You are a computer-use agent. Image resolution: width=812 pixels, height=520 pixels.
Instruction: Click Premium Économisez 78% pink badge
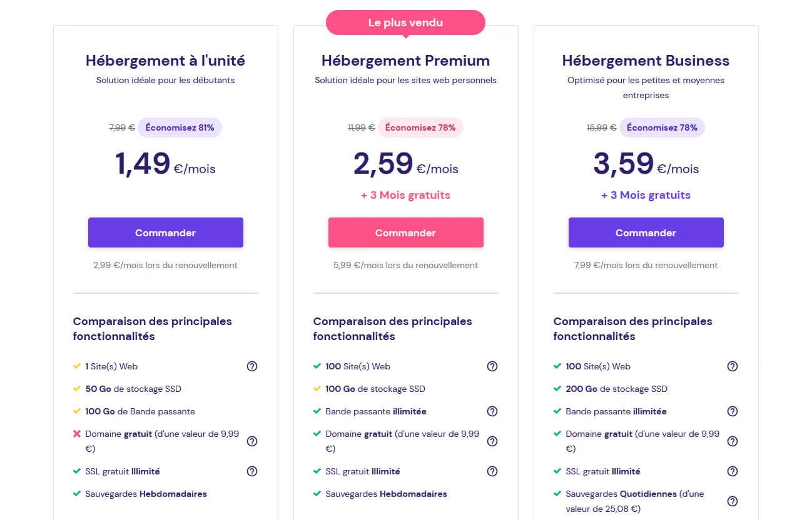click(420, 127)
